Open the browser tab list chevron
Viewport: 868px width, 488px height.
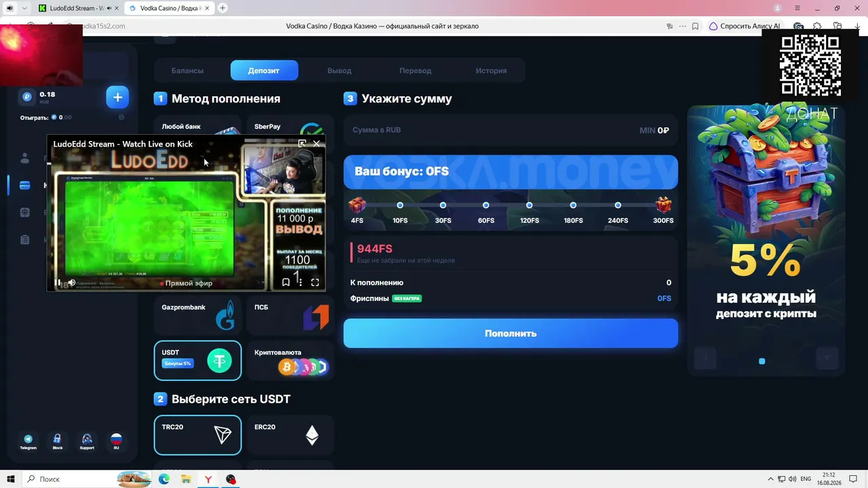click(24, 8)
